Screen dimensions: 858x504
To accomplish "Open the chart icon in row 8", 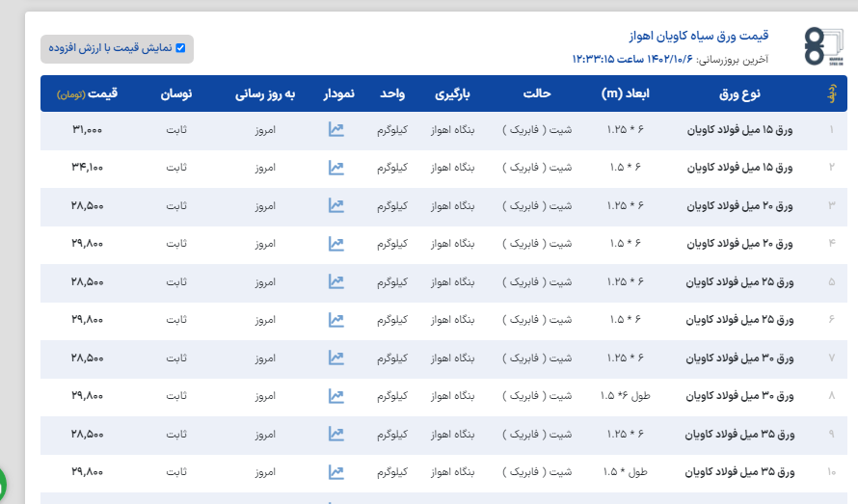I will (x=335, y=396).
